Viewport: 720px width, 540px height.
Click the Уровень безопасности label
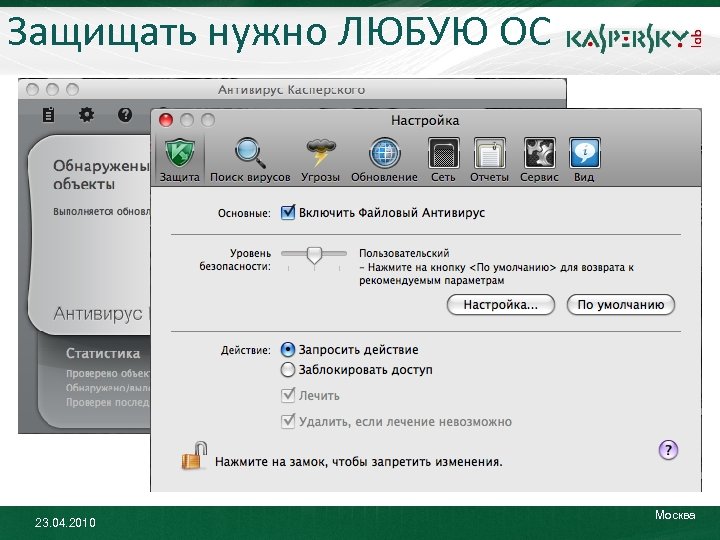pos(235,260)
